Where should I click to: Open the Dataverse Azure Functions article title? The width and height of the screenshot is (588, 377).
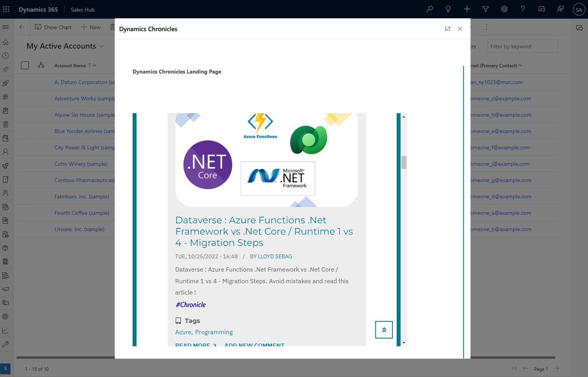[264, 231]
